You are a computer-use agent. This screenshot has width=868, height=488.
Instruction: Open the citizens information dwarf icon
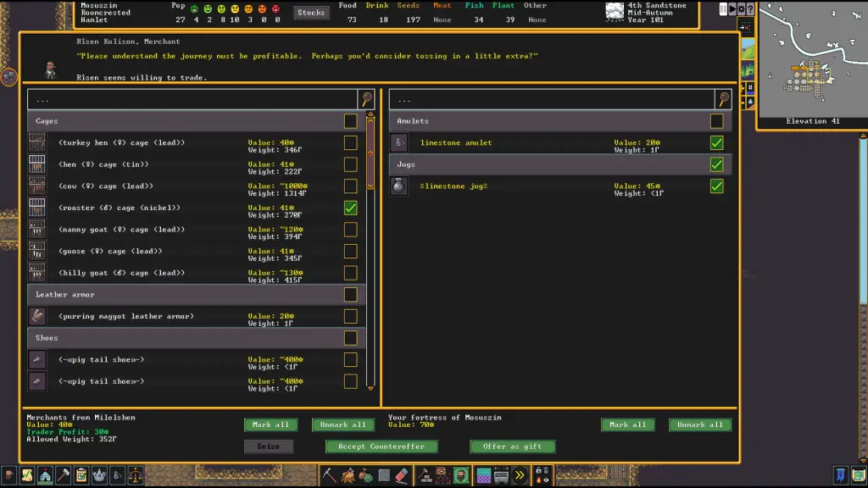(x=9, y=475)
